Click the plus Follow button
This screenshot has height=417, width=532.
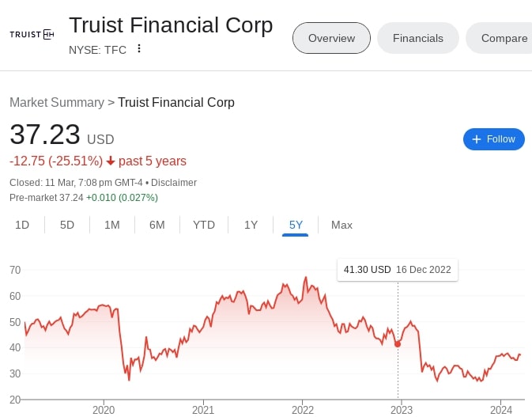point(494,139)
